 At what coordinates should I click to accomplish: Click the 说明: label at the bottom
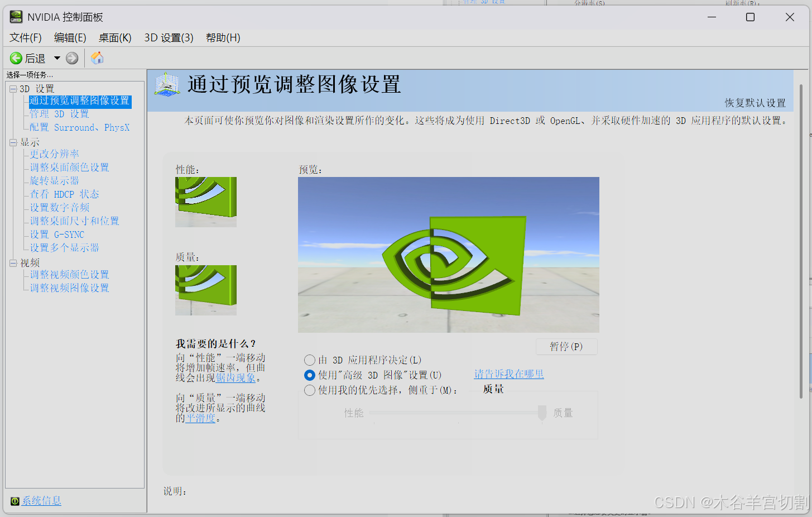point(175,491)
